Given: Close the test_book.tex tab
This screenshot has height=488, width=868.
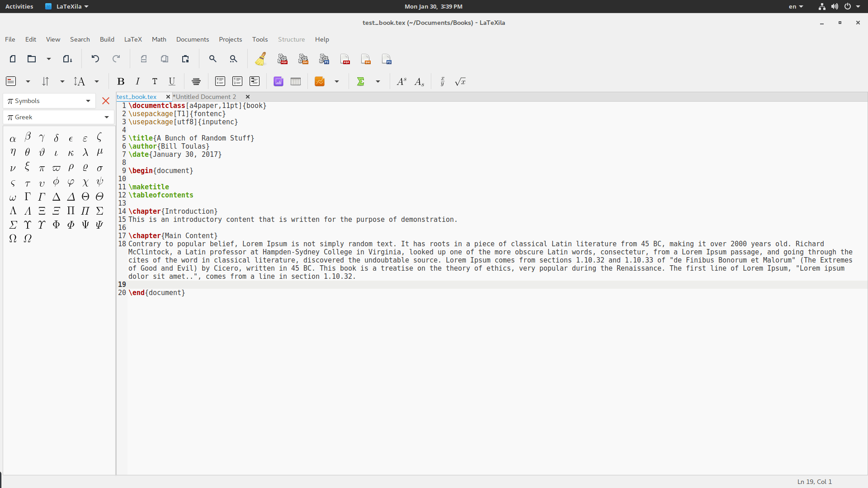Looking at the screenshot, I should tap(168, 97).
